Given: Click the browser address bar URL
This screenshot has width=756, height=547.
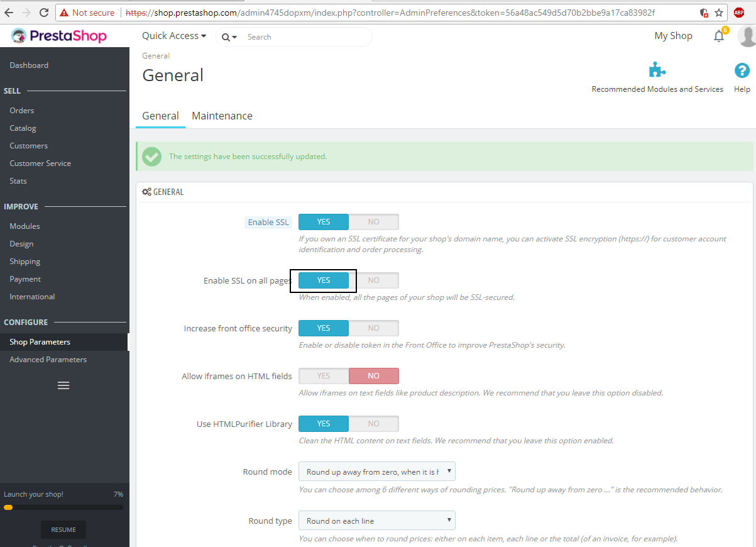Looking at the screenshot, I should point(390,13).
